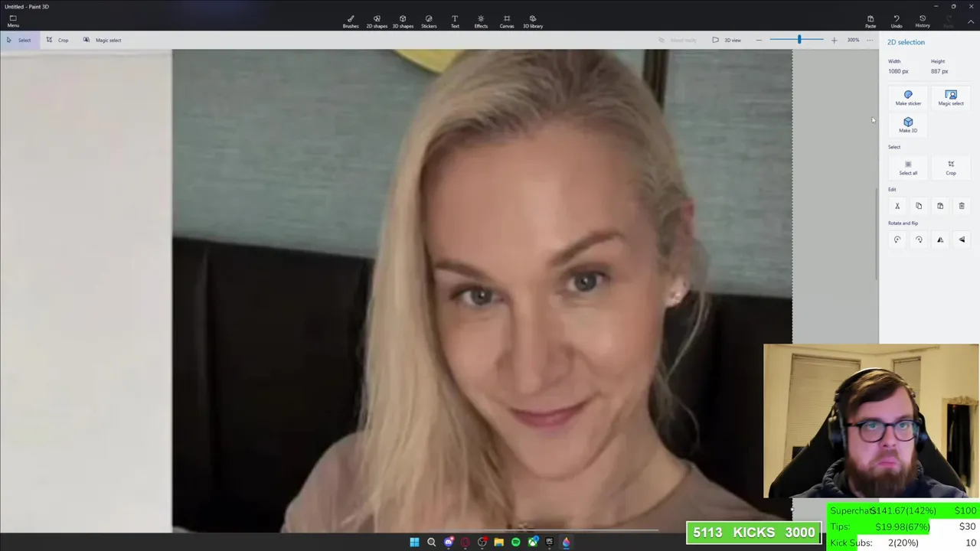
Task: Click the Paint 3D taskbar icon
Action: coord(566,542)
